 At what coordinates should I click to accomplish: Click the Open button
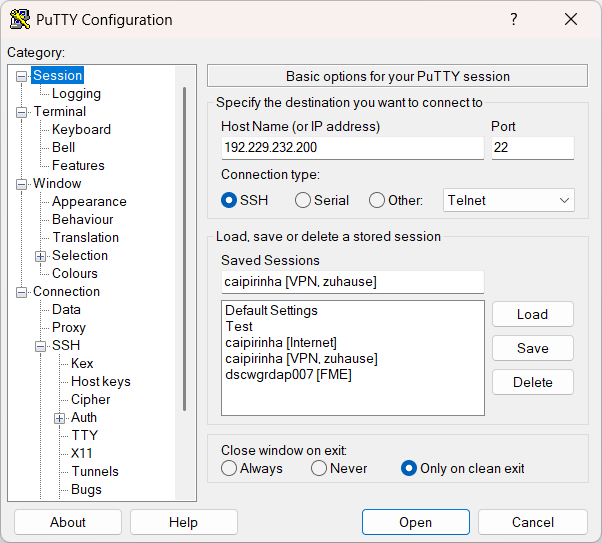[x=415, y=522]
